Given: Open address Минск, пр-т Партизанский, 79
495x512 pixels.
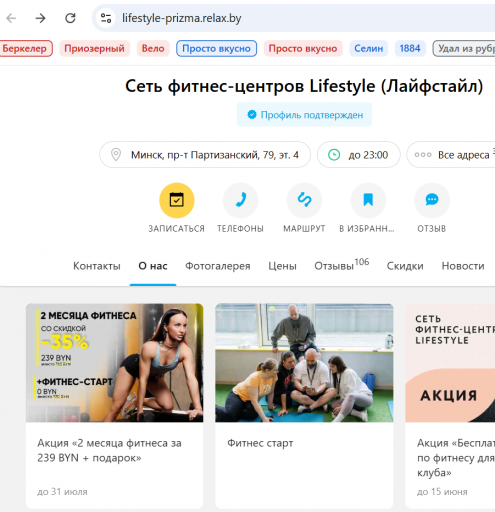Looking at the screenshot, I should (205, 155).
